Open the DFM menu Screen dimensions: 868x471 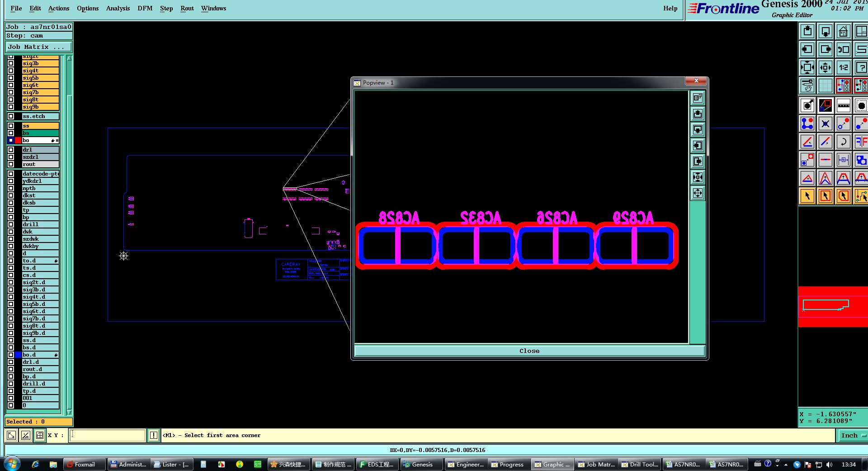coord(145,8)
